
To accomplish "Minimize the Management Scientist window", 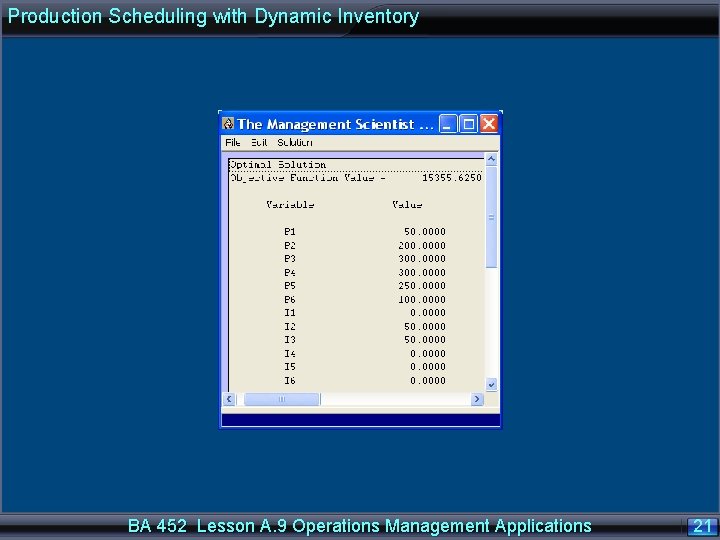I will 448,124.
